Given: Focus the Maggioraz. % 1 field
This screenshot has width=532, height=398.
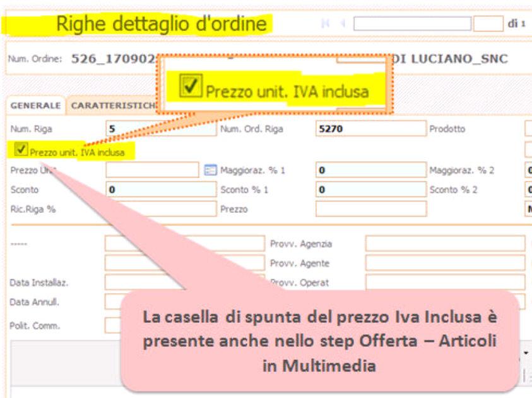Looking at the screenshot, I should coord(370,170).
